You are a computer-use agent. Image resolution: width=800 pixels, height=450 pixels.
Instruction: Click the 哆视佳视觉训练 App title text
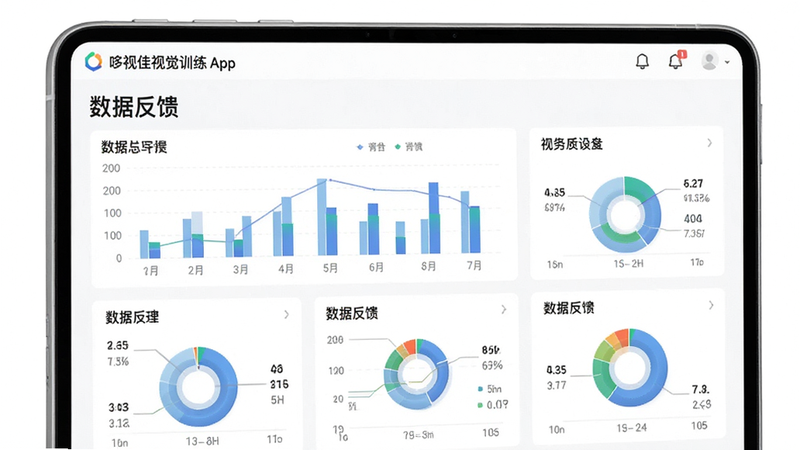coord(172,63)
